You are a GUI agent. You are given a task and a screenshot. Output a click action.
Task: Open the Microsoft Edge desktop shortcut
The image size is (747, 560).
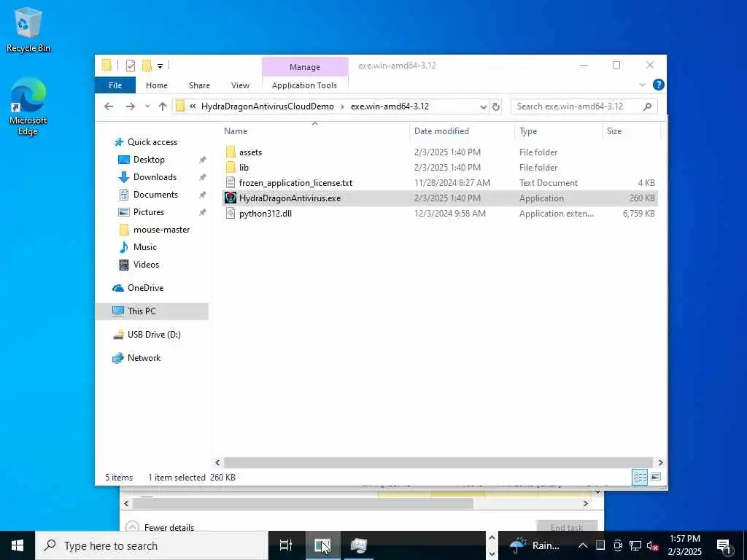click(x=28, y=106)
